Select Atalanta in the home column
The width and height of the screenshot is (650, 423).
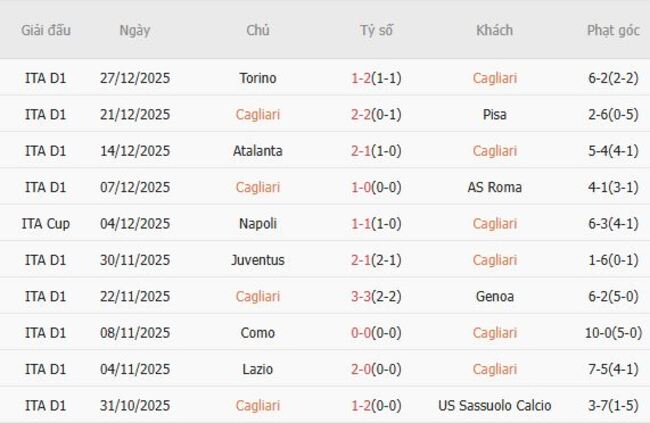point(258,151)
